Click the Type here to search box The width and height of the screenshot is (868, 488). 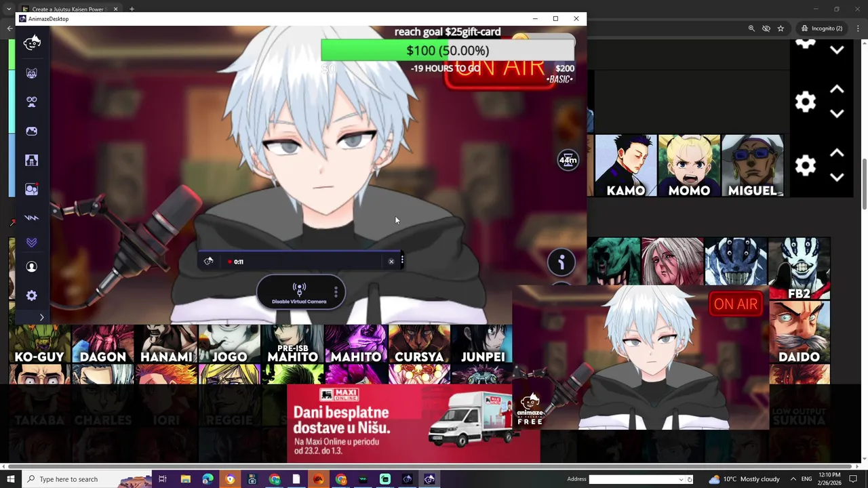87,479
